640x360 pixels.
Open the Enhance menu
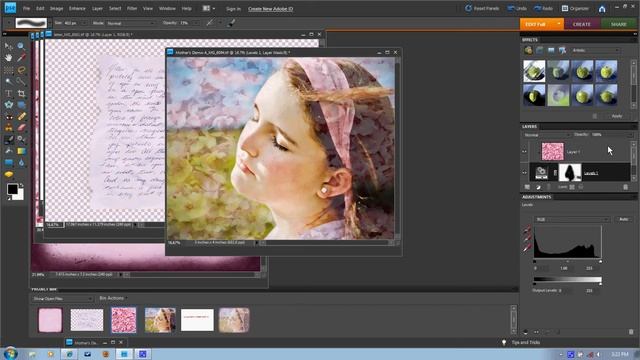click(77, 9)
